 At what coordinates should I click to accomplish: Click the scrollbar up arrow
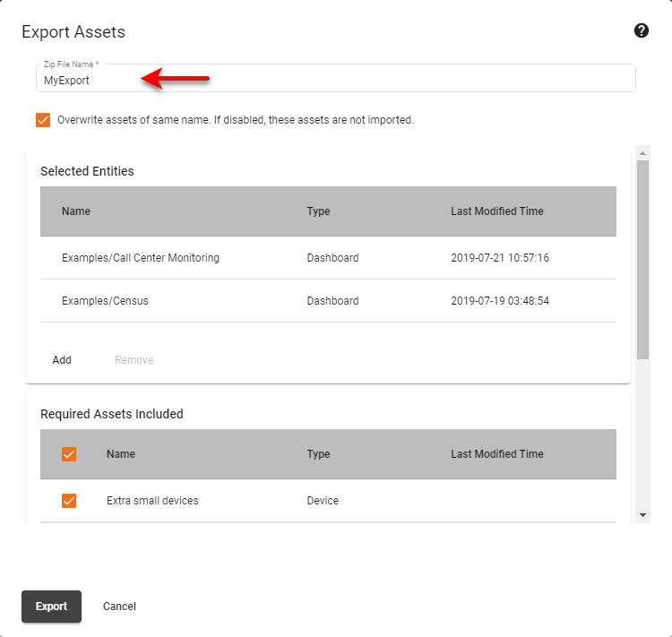[642, 153]
